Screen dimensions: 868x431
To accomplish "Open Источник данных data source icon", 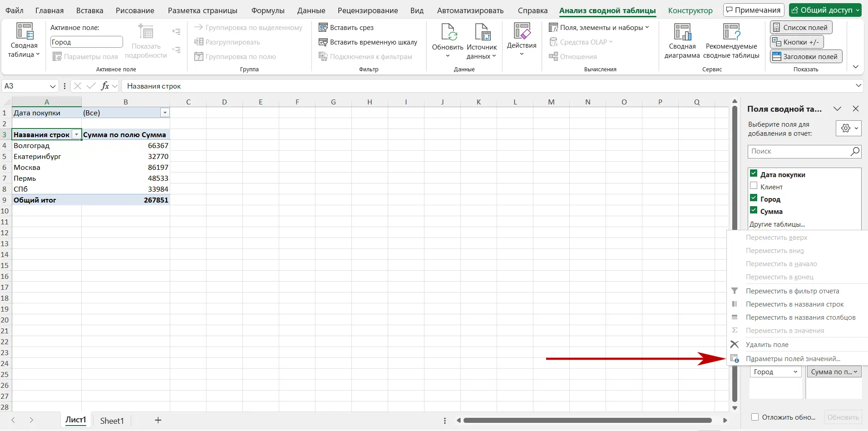I will (x=482, y=34).
